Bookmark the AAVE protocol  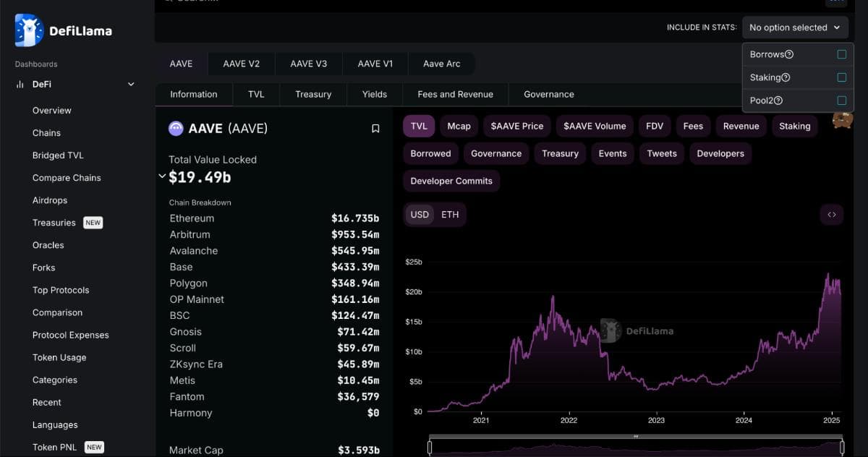point(375,128)
